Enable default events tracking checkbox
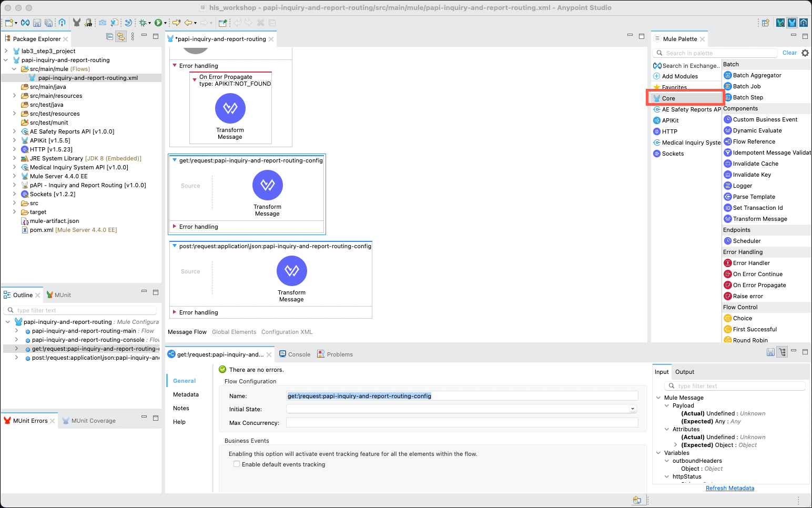Viewport: 812px width, 508px height. 237,464
